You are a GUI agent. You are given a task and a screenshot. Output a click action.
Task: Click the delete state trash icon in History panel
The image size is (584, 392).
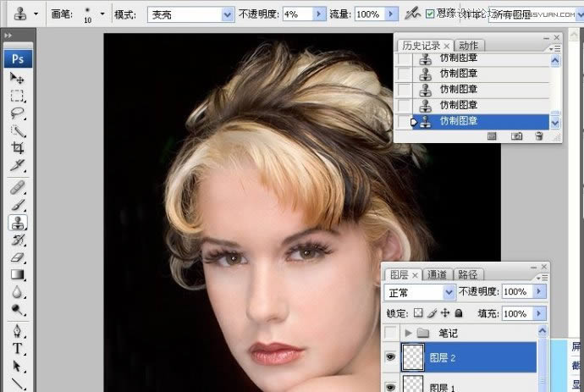(x=538, y=136)
